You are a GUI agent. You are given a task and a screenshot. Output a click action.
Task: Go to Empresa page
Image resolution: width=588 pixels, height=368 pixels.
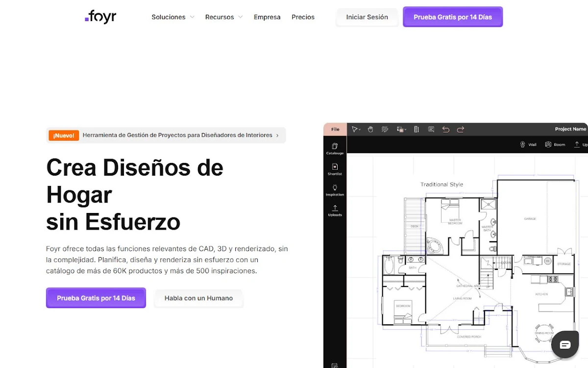267,17
